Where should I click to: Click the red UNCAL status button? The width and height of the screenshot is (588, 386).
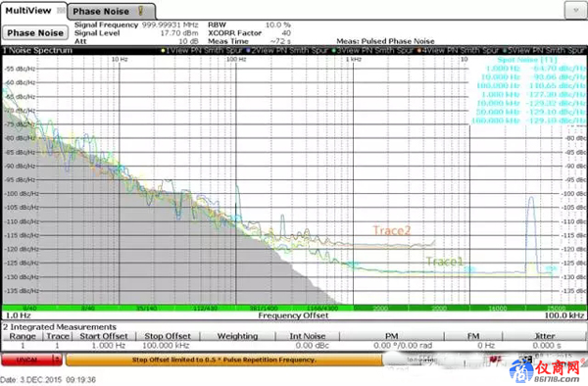pos(27,360)
